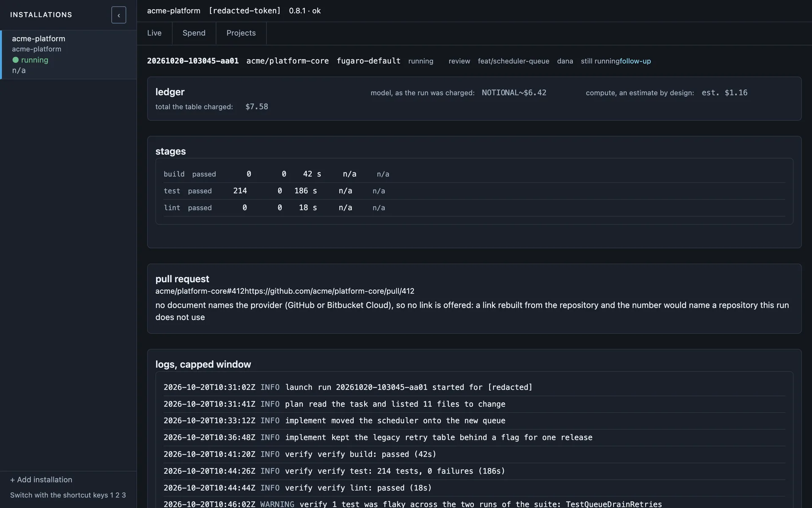
Task: Click the pull request heading
Action: (x=182, y=279)
